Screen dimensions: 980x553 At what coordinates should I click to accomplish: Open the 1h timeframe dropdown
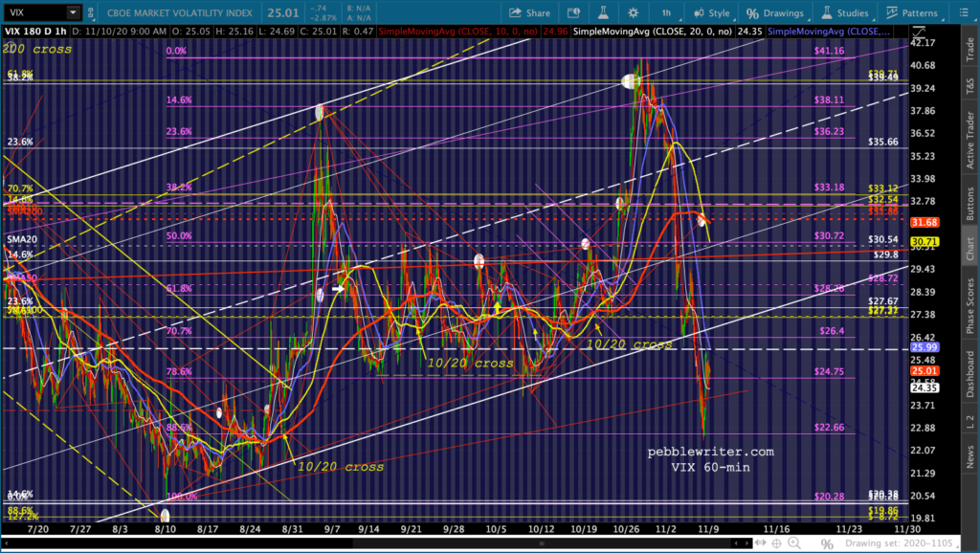click(667, 12)
